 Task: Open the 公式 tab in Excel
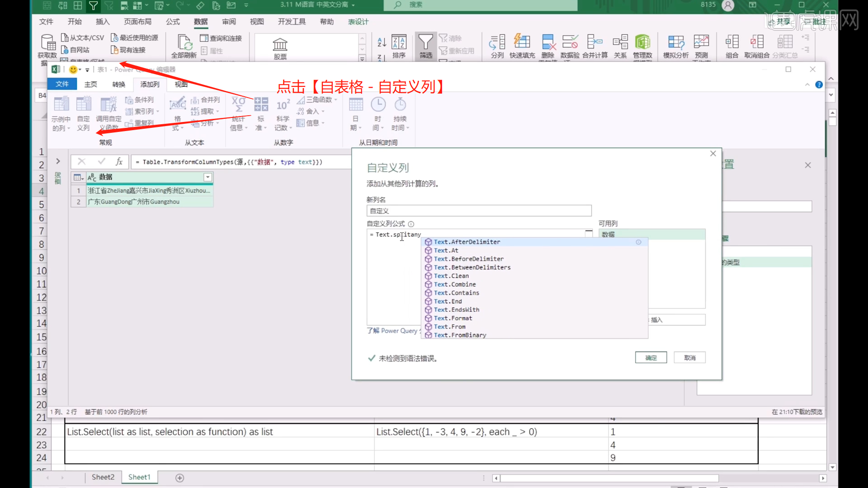point(172,22)
